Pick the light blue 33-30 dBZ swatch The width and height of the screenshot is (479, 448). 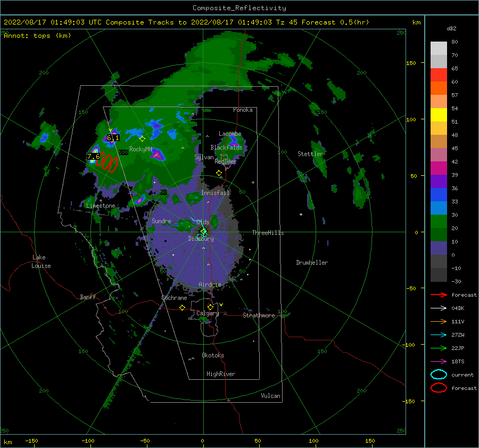(x=439, y=208)
